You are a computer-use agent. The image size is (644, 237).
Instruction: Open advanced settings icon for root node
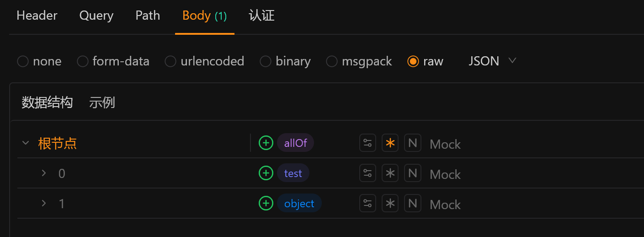[367, 143]
